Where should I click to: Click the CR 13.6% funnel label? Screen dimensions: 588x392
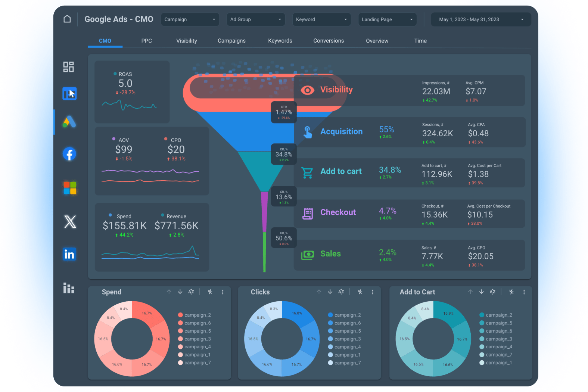pos(284,197)
